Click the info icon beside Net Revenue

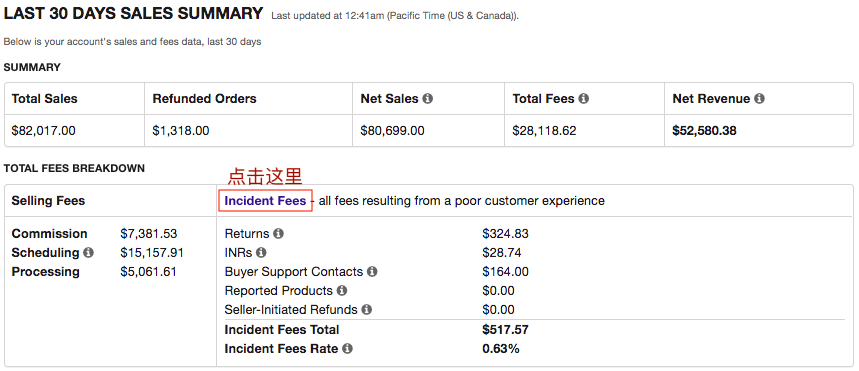[759, 99]
